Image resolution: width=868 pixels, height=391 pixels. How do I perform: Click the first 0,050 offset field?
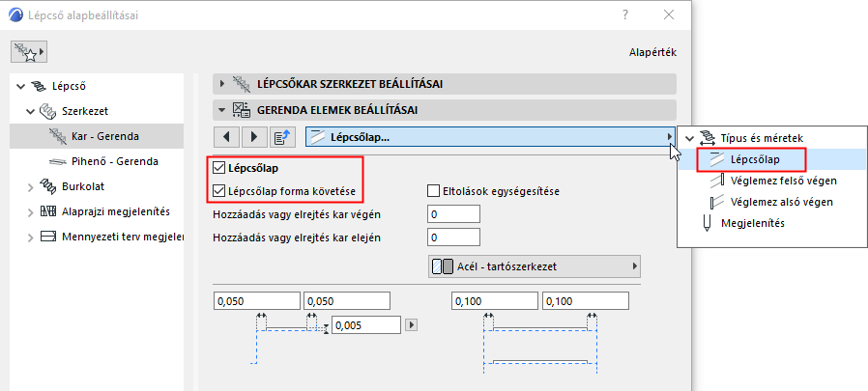(x=257, y=301)
